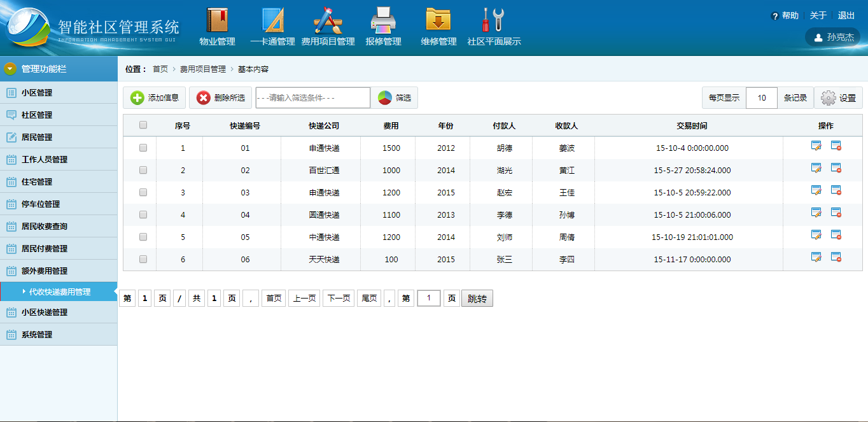Click the edit icon for row 李德
This screenshot has width=868, height=422.
point(816,213)
